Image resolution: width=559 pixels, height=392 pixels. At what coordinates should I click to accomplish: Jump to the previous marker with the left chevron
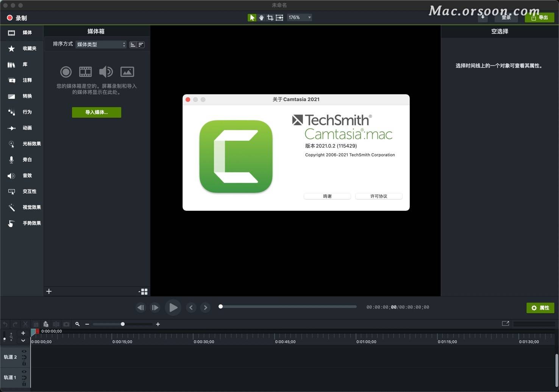(x=191, y=308)
